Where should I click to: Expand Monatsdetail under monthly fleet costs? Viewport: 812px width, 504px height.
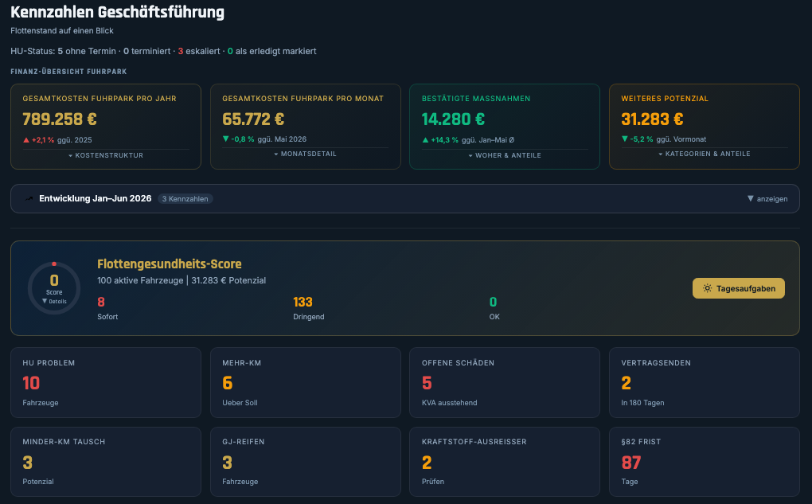tap(305, 154)
